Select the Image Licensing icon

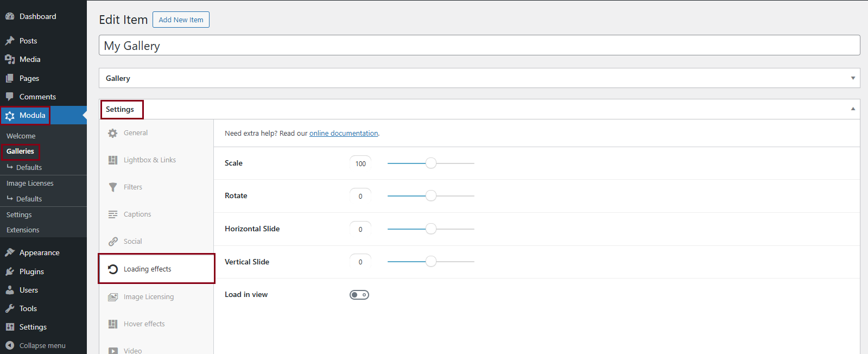point(113,297)
